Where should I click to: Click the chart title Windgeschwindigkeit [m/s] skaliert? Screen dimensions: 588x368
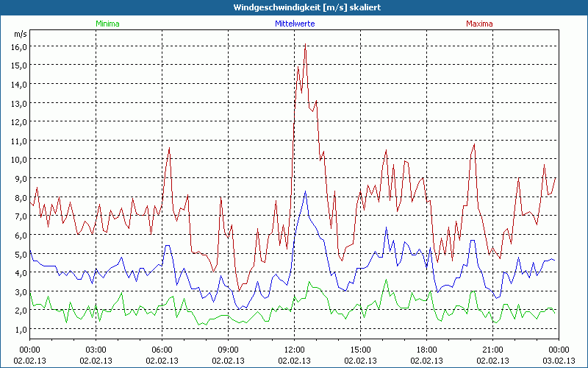click(x=294, y=7)
